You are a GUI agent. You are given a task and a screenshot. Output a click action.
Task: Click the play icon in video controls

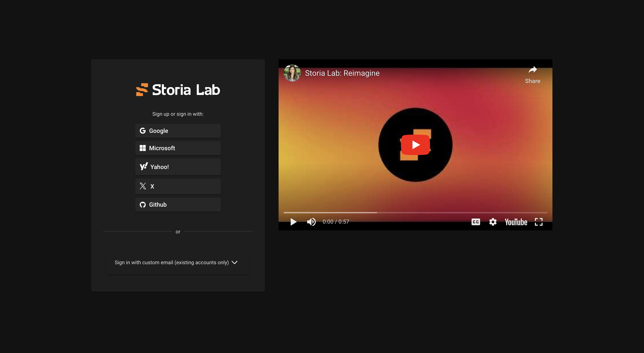coord(293,222)
